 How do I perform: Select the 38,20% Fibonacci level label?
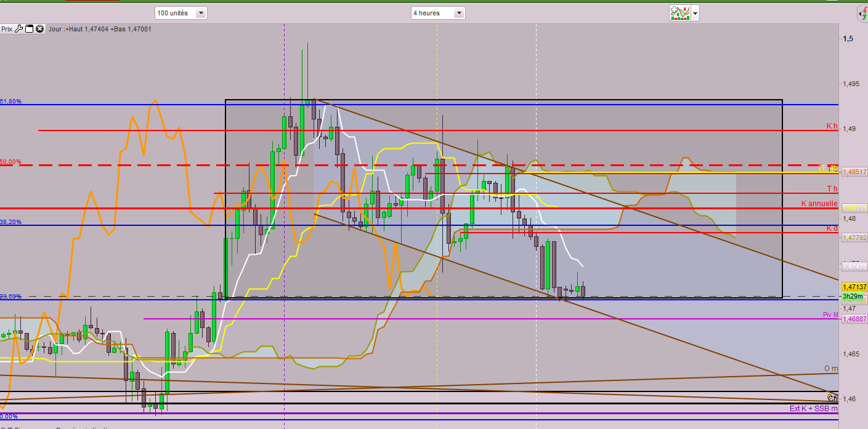click(10, 222)
